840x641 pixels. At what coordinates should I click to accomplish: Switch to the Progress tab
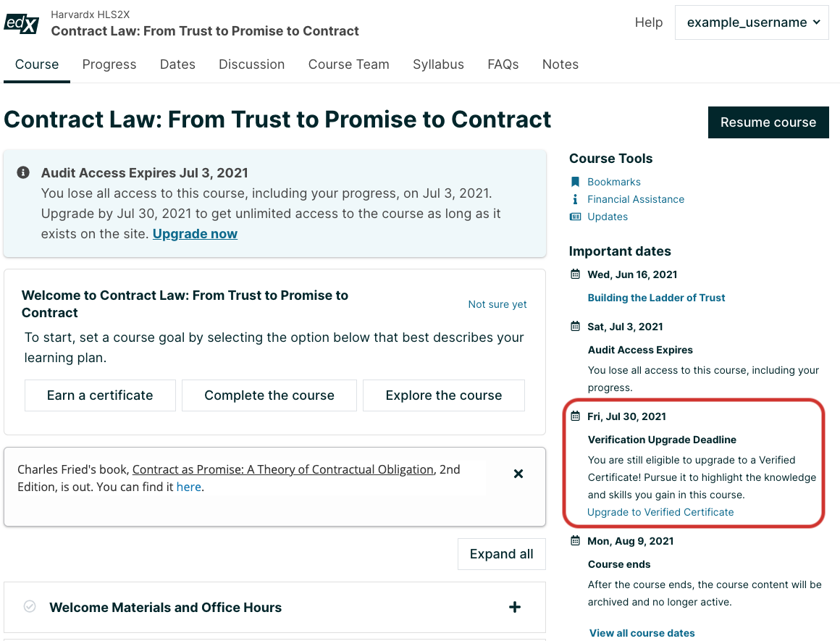tap(109, 64)
